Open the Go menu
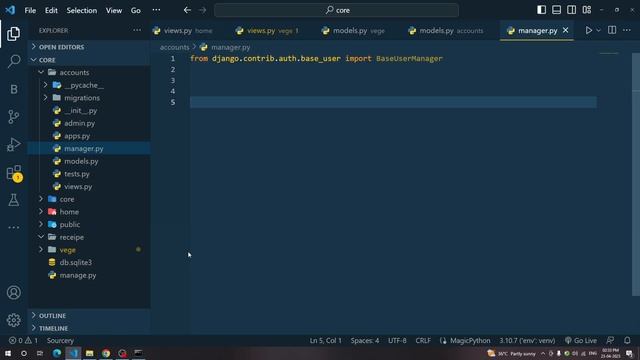The width and height of the screenshot is (640, 360). click(136, 10)
